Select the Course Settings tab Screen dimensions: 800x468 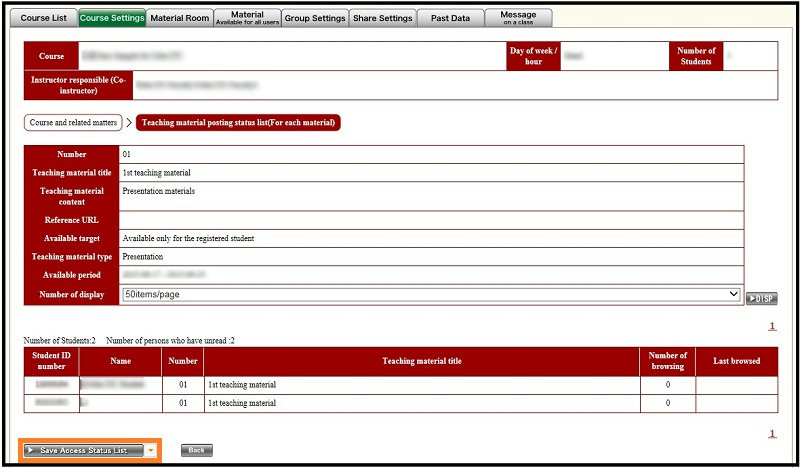point(111,18)
